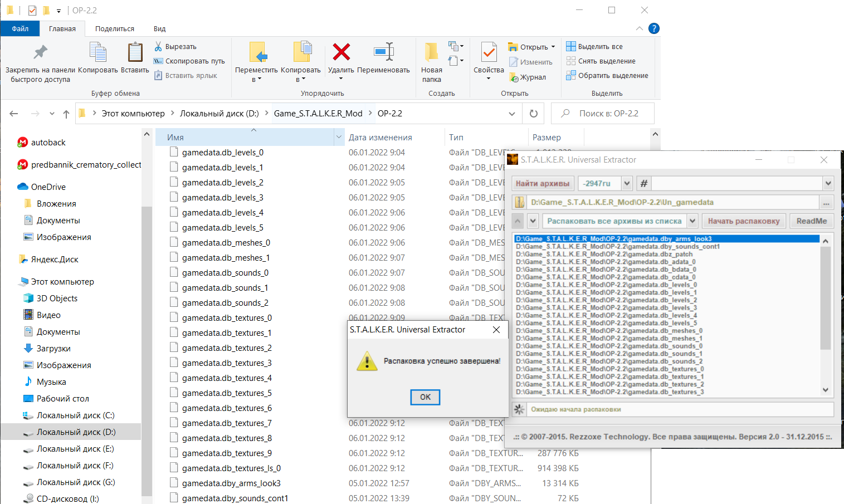Image resolution: width=844 pixels, height=504 pixels.
Task: Switch to the Главная tab
Action: [x=62, y=28]
